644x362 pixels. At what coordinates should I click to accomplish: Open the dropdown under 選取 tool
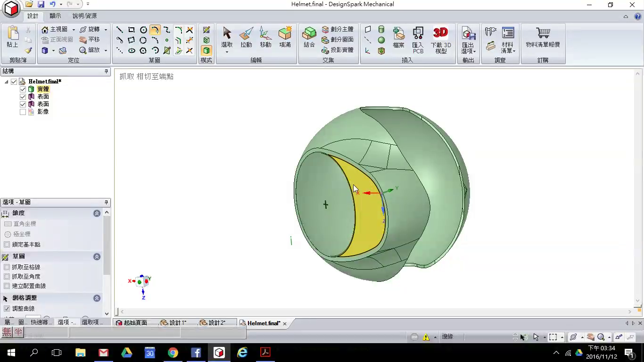point(227,51)
